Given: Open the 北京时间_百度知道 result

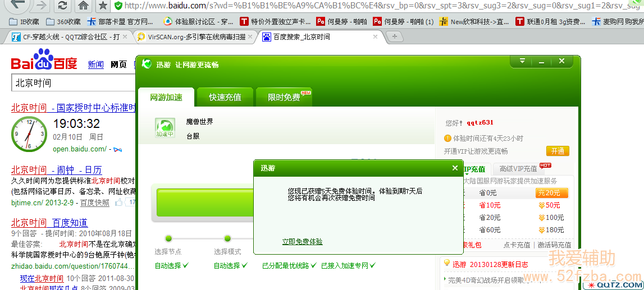Looking at the screenshot, I should click(49, 223).
